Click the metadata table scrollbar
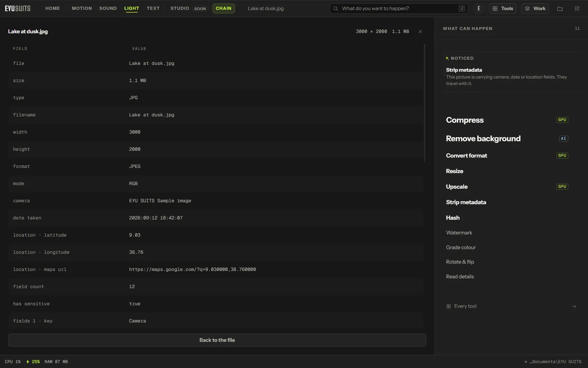The image size is (588, 368). pos(424,103)
